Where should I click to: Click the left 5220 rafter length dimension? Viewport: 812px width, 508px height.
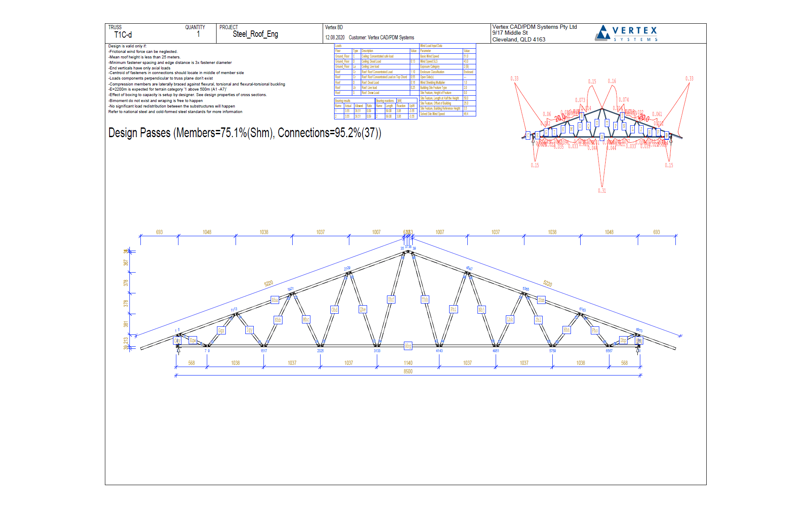[269, 283]
